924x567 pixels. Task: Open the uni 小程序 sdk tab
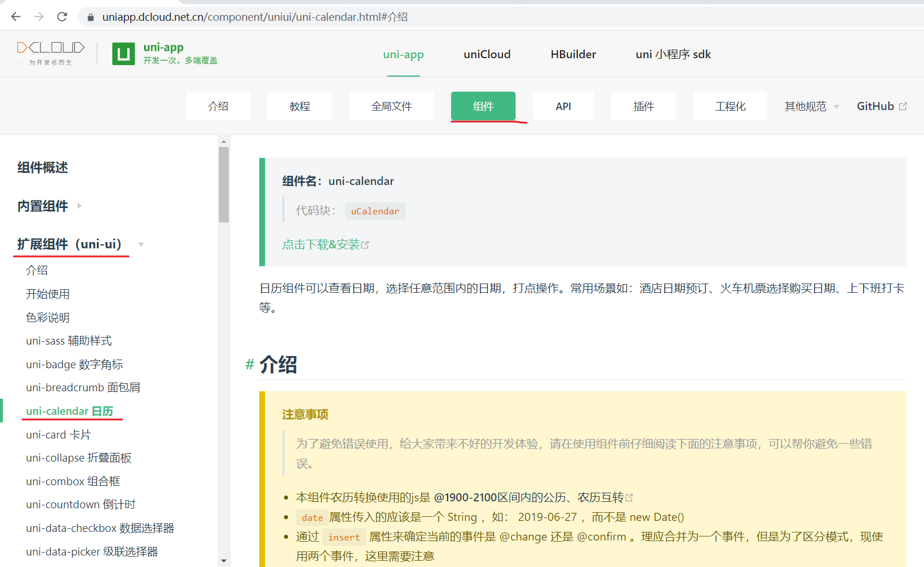[673, 54]
